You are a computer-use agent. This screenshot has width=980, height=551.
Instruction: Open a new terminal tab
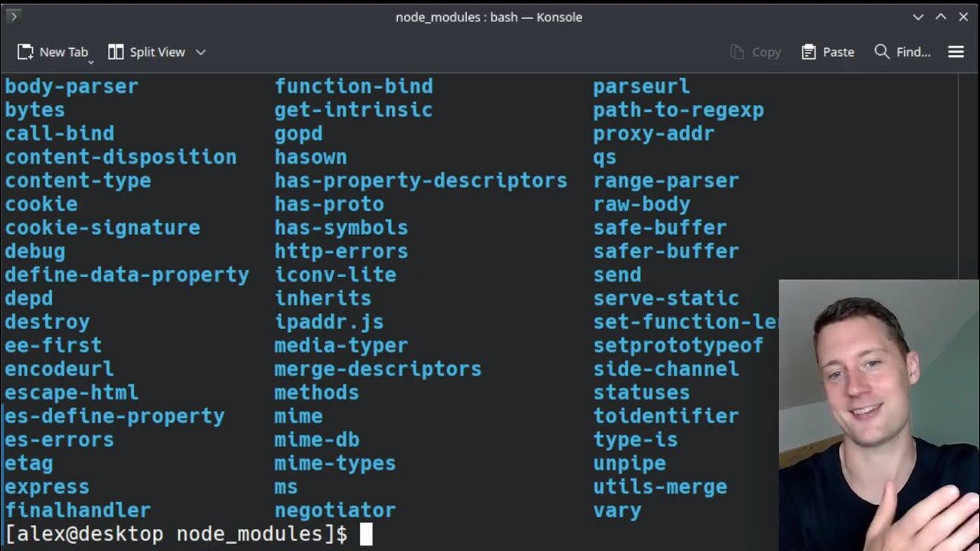click(52, 52)
